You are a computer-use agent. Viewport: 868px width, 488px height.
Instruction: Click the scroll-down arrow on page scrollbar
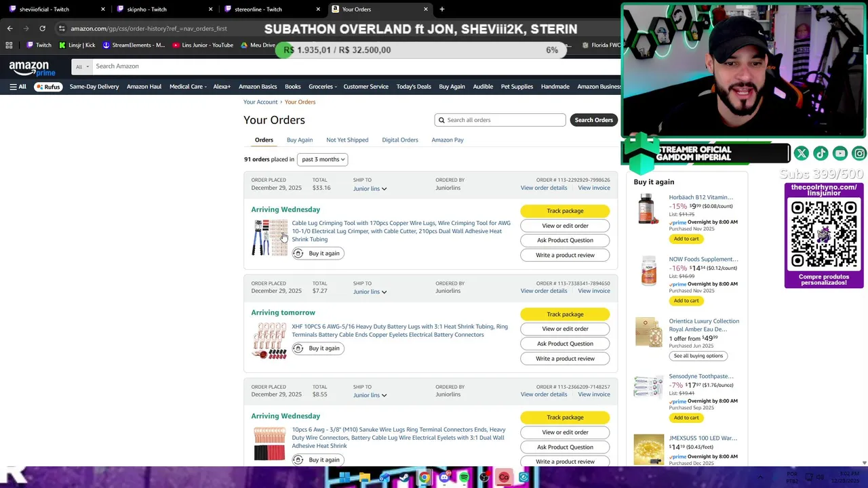coord(864,462)
